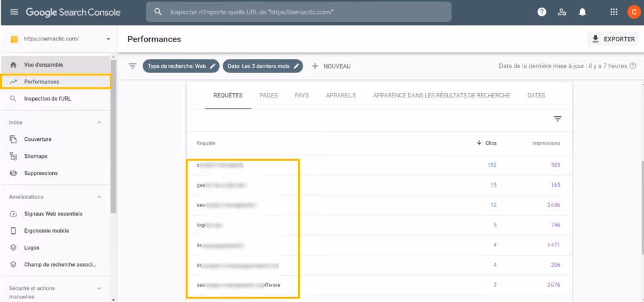Screen dimensions: 644x302
Task: Click the Suppressions crossed-eye icon
Action: point(13,173)
